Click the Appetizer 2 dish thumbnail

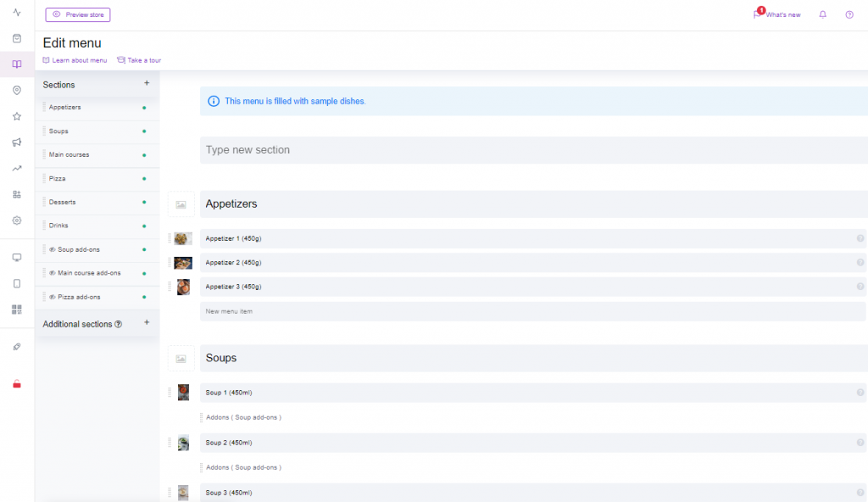pyautogui.click(x=183, y=263)
